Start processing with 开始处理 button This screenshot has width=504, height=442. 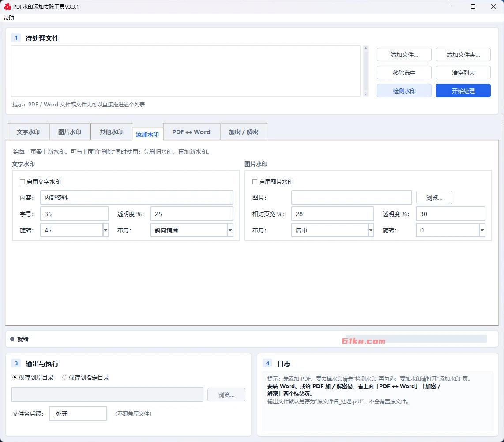tap(463, 91)
